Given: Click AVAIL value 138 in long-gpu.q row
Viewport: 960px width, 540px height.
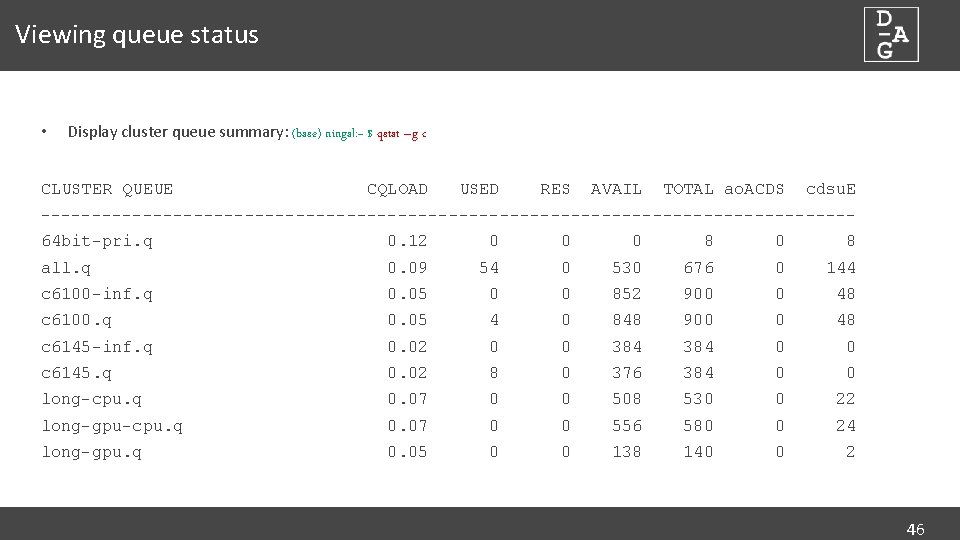Looking at the screenshot, I should click(627, 452).
